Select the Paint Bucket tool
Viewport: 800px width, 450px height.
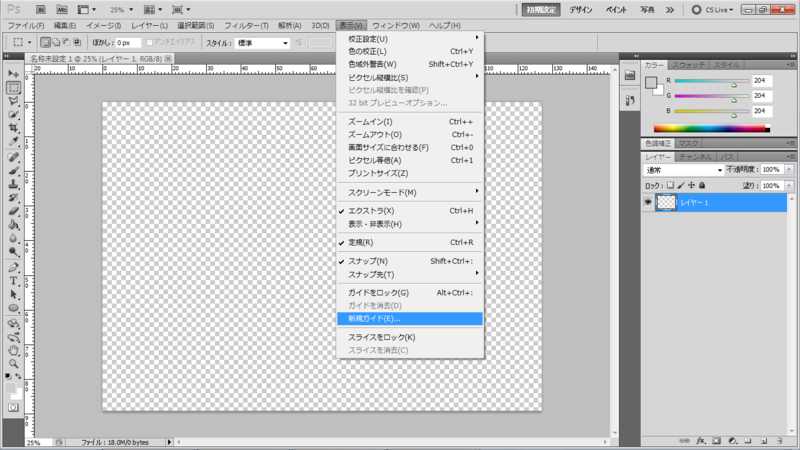(13, 224)
